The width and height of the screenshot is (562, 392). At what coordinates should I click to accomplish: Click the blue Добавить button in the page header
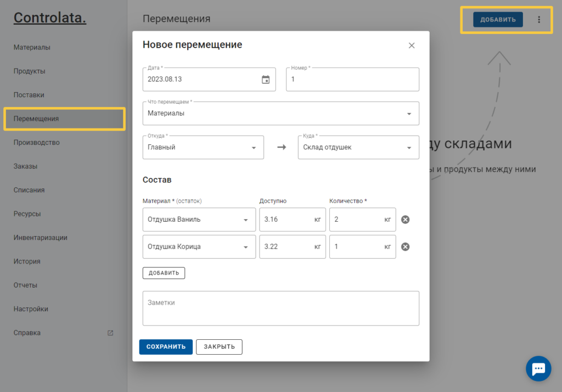498,20
